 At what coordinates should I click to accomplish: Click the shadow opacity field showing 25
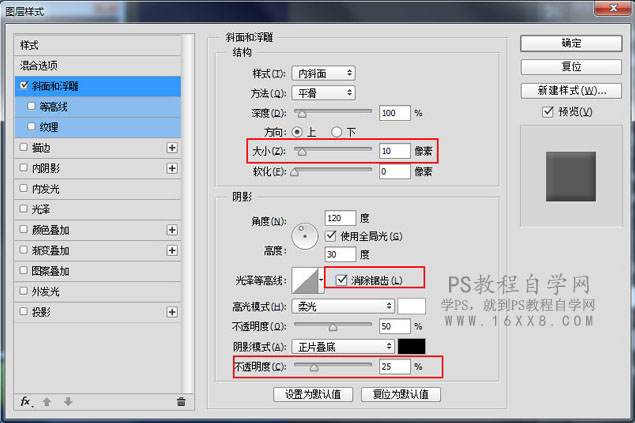395,366
